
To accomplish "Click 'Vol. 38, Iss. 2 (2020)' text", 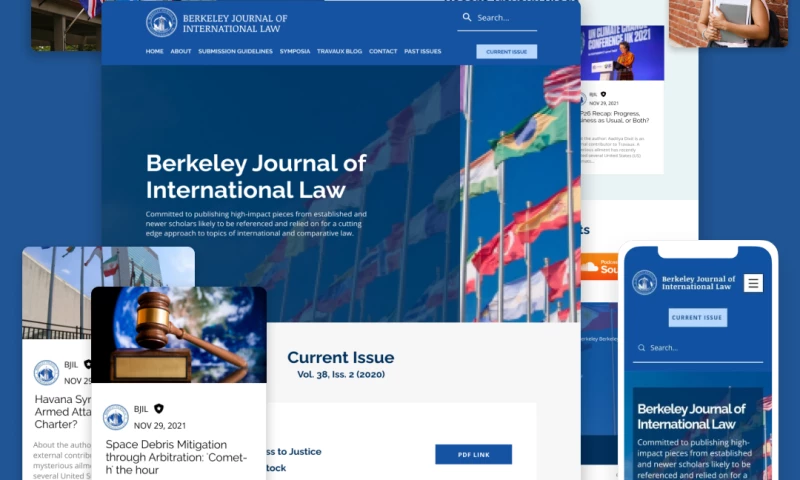I will tap(341, 374).
